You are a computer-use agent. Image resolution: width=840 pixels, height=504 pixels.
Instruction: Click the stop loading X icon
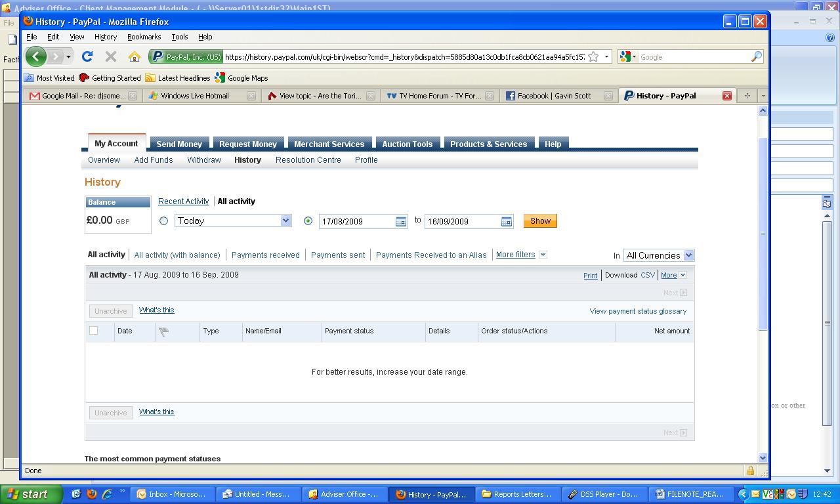(111, 57)
